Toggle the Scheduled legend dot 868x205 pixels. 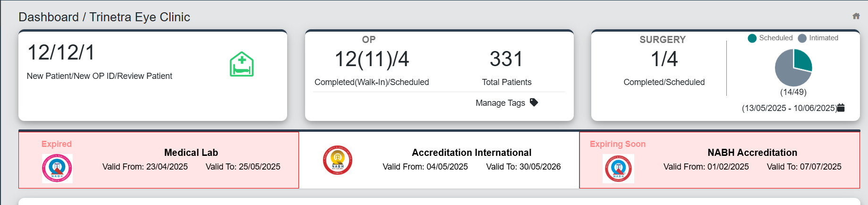click(752, 38)
